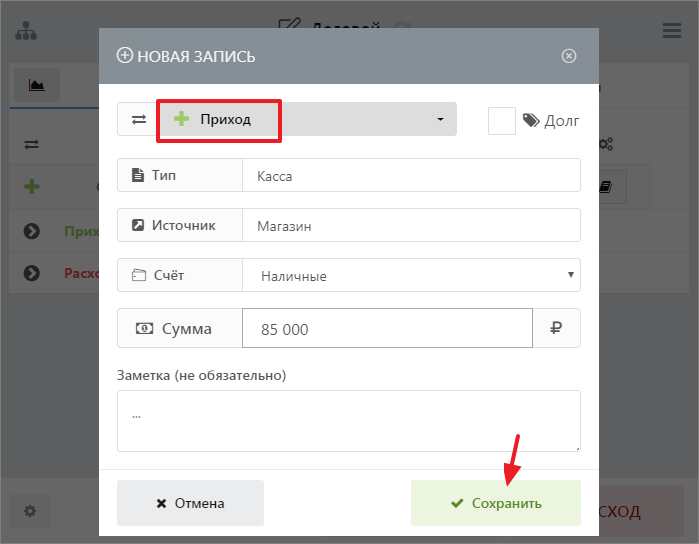Click the gear settings button at bottom left

click(30, 511)
